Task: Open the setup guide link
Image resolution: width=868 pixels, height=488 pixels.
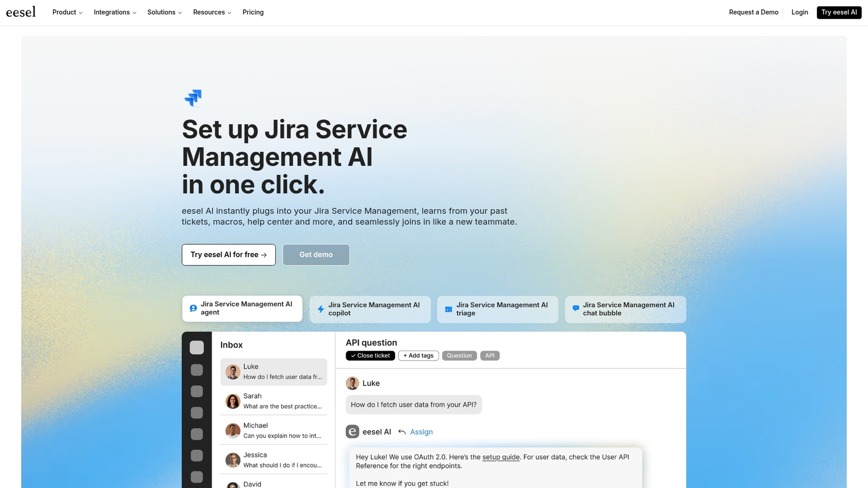Action: [x=500, y=457]
